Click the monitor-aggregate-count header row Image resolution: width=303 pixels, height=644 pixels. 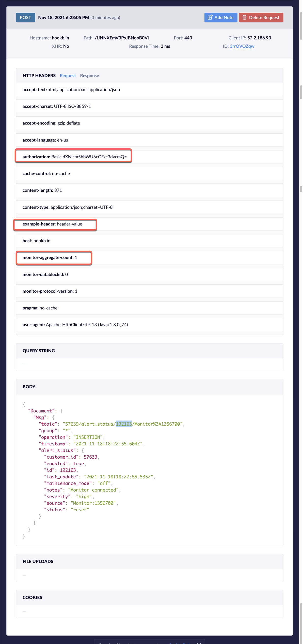click(150, 257)
